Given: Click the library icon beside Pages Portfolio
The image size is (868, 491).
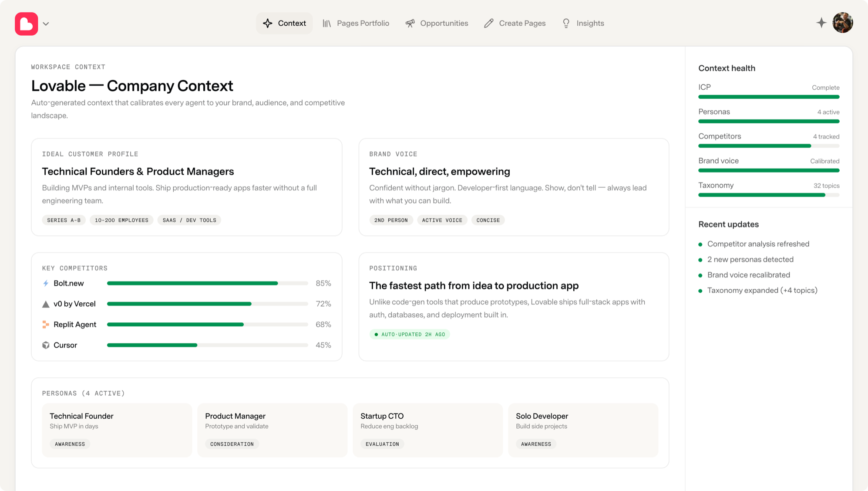Looking at the screenshot, I should (327, 23).
